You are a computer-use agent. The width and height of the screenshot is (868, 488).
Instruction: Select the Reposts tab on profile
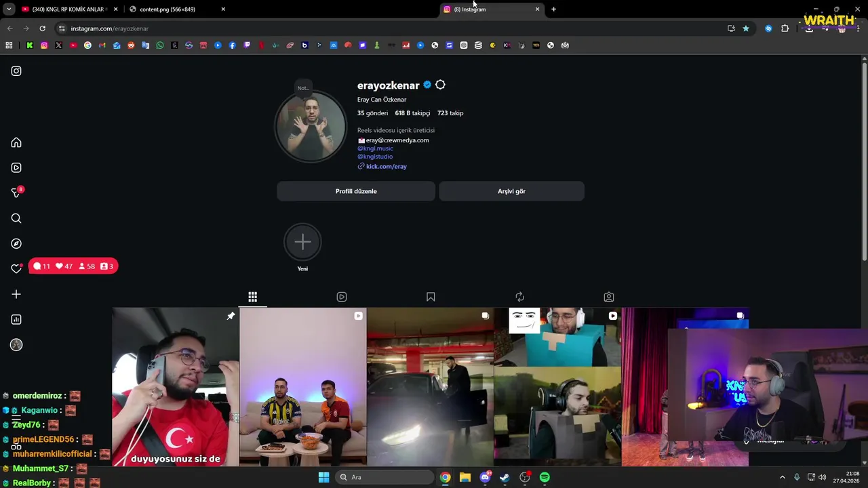coord(519,297)
